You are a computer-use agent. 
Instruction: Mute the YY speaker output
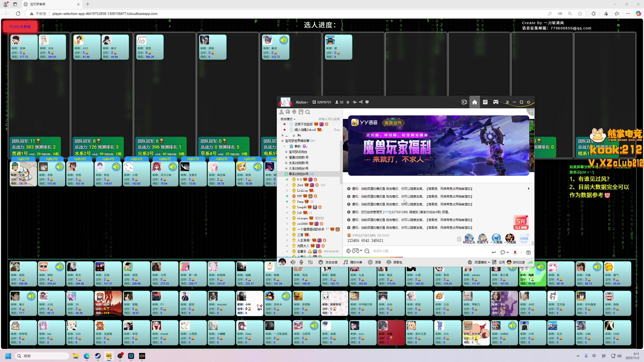(x=293, y=262)
